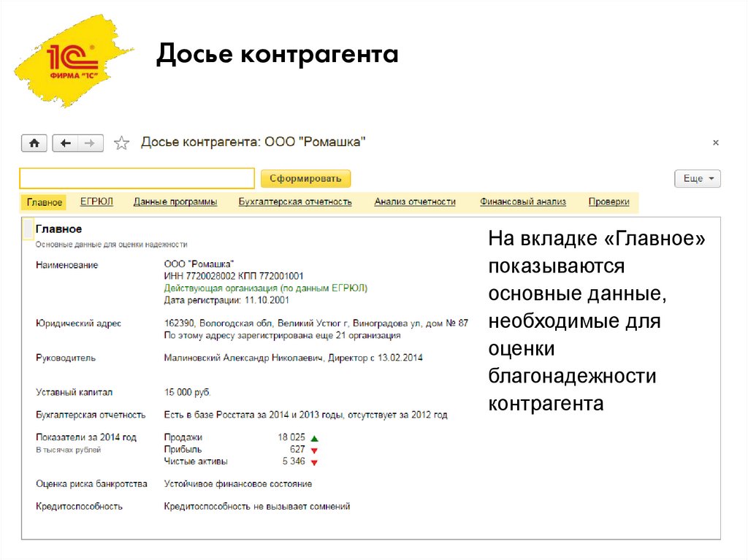
Task: Select the Главное tab
Action: tap(45, 202)
